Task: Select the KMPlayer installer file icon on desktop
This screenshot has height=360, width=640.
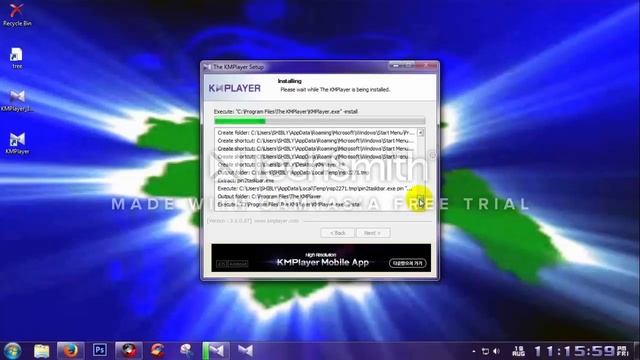Action: point(17,101)
